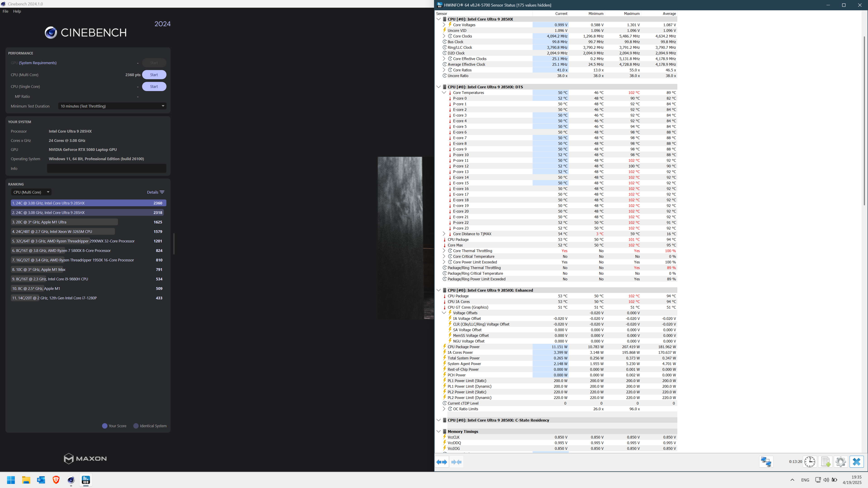
Task: Click the Details filter icon in Ranking
Action: (162, 192)
